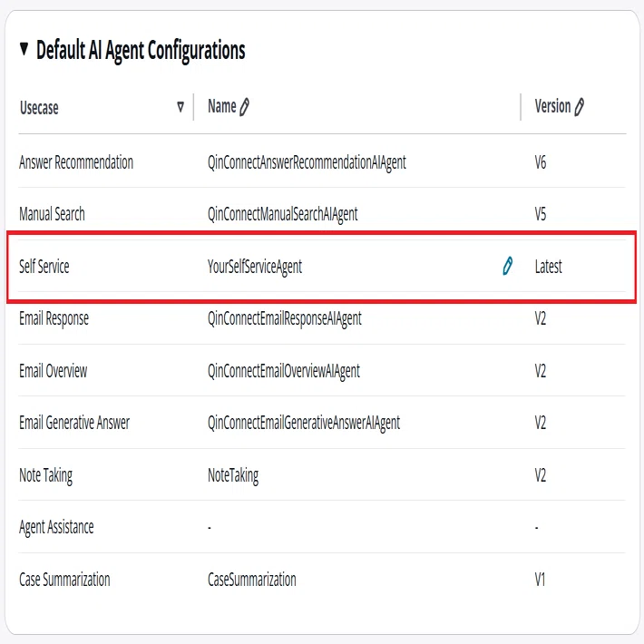The image size is (644, 644).
Task: Click the NoteTaking agent name
Action: (233, 475)
